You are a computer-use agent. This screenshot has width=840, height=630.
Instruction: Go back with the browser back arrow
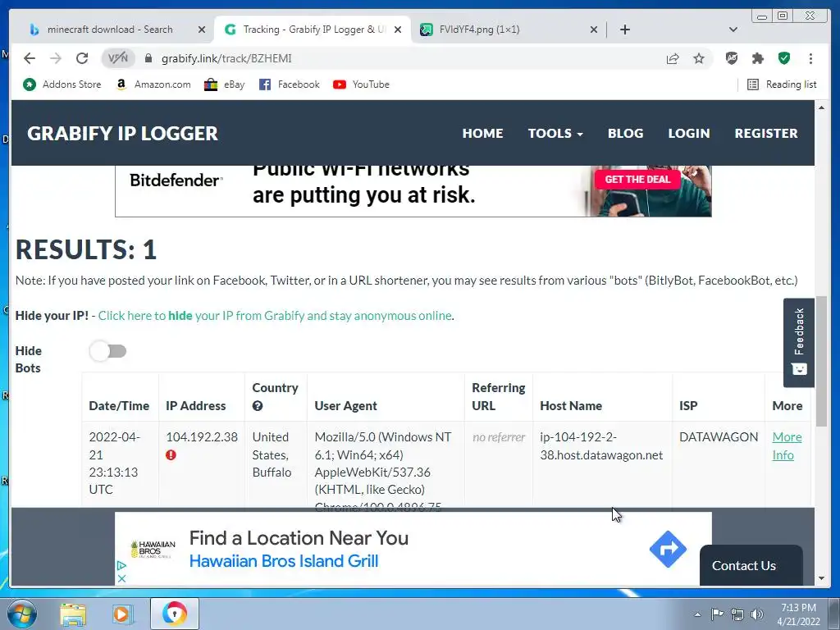click(x=30, y=58)
